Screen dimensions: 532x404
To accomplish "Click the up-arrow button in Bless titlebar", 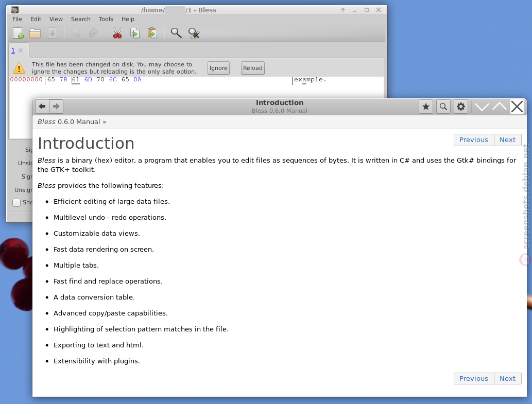I will 343,10.
